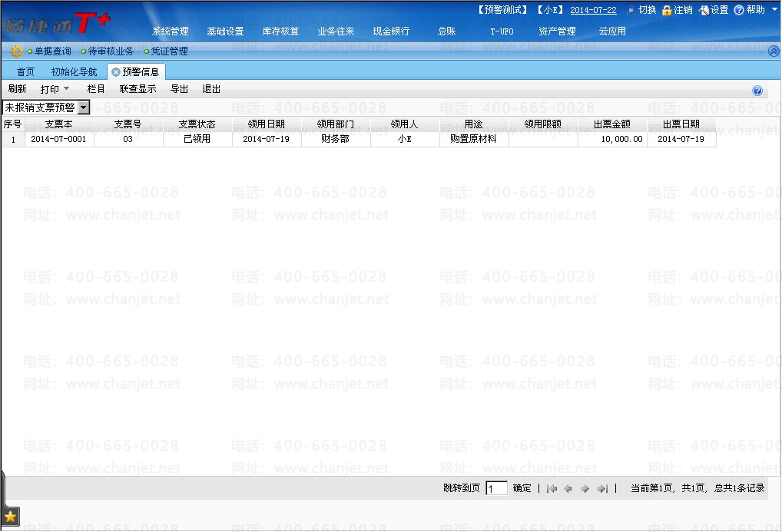
Task: Click the 支票状态 column header
Action: 197,124
